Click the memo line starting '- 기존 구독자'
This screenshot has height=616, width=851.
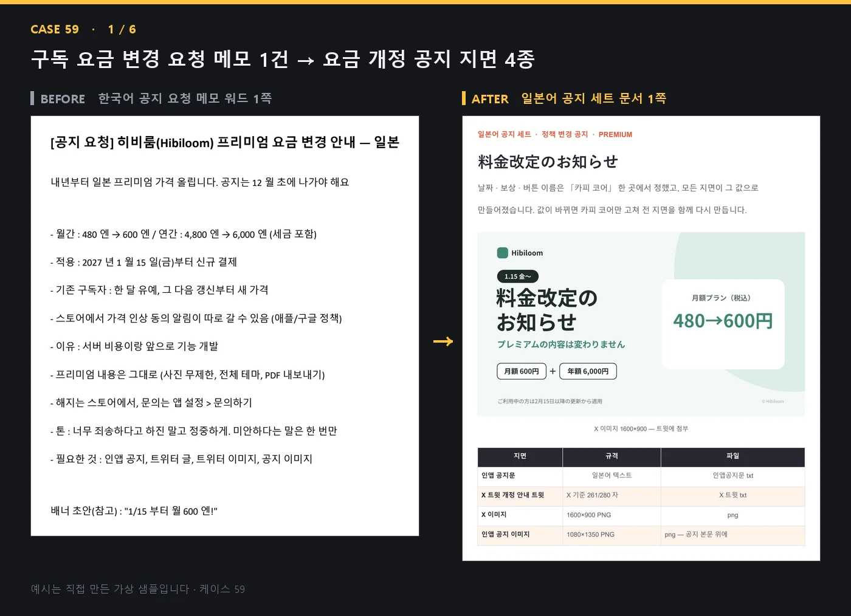(159, 290)
